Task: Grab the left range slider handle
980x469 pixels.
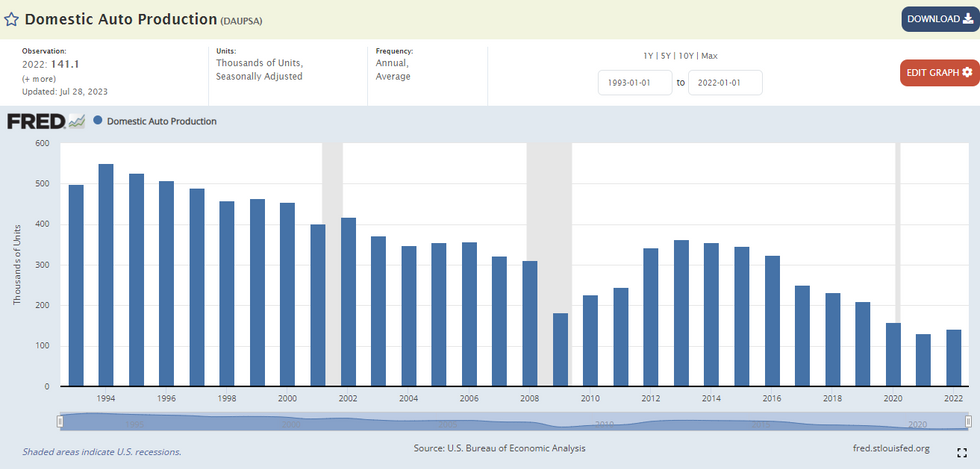Action: point(60,421)
